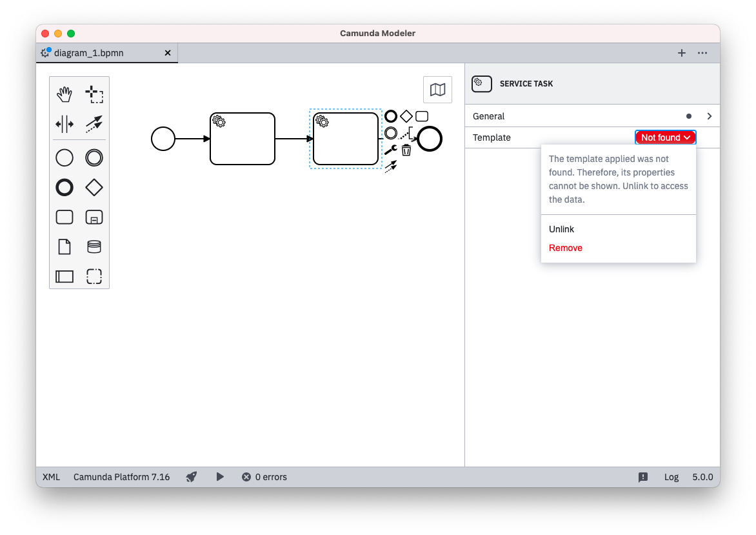The image size is (756, 535).
Task: Start process instance with play button
Action: [220, 477]
